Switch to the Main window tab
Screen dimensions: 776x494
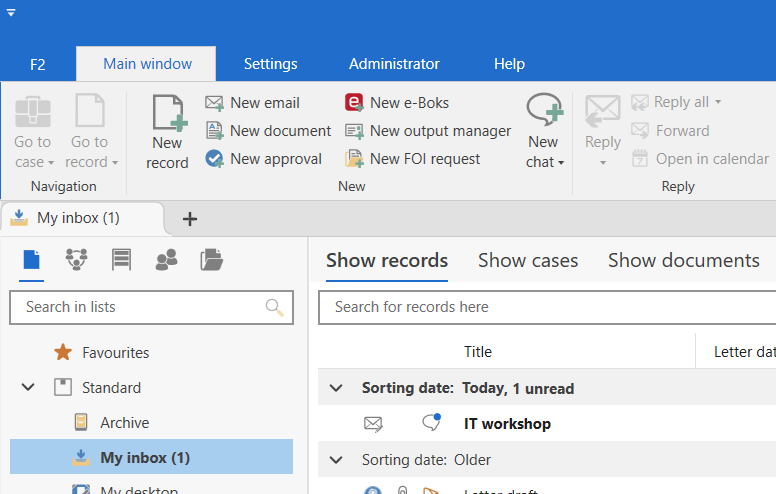tap(147, 64)
